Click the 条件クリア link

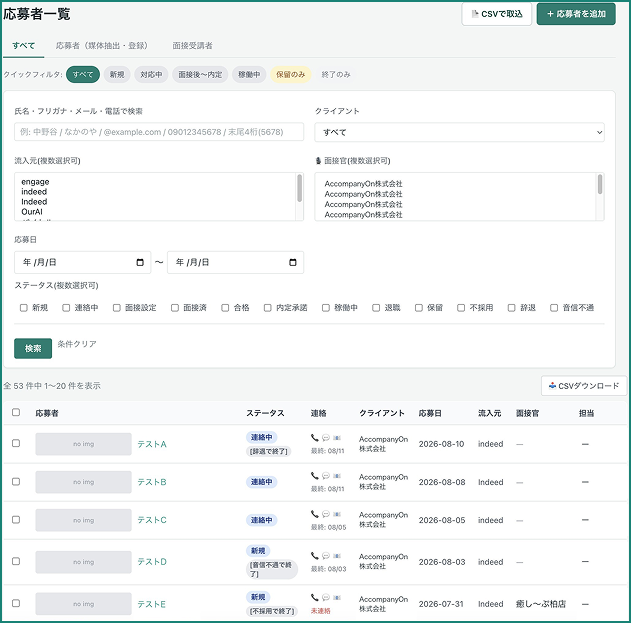[x=77, y=344]
